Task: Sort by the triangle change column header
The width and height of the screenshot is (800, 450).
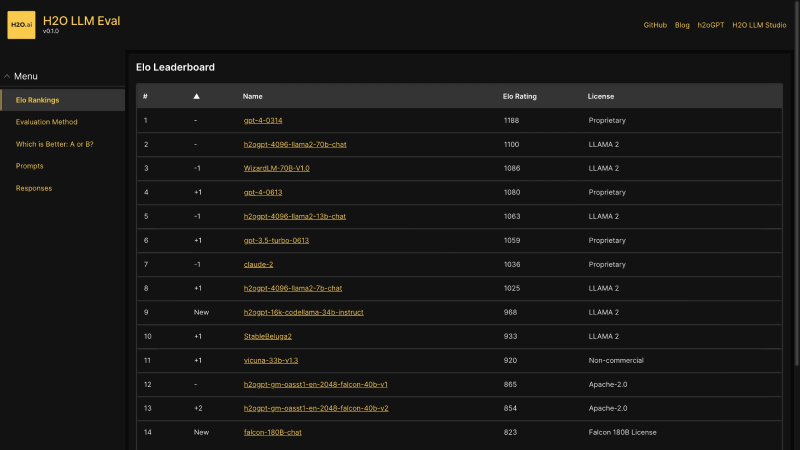Action: click(x=197, y=96)
